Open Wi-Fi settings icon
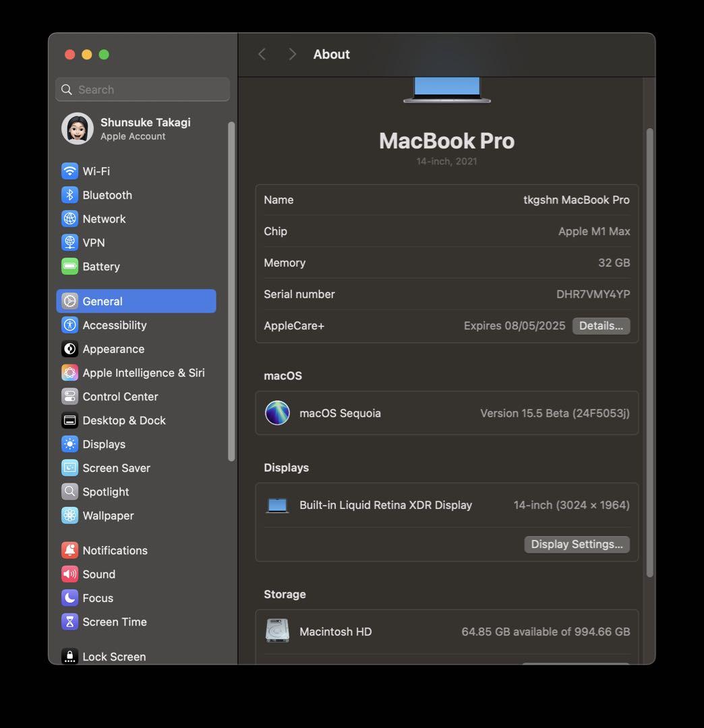Viewport: 704px width, 728px height. click(69, 171)
